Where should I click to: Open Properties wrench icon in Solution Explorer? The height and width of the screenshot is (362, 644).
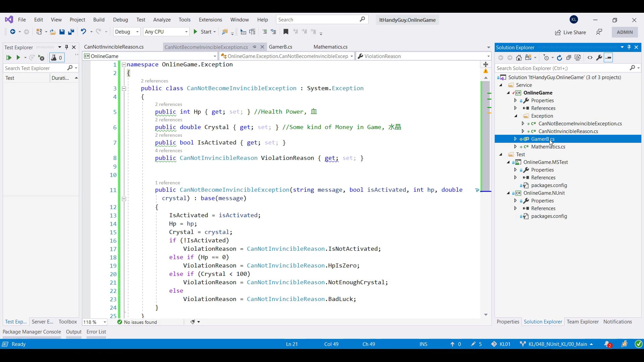[x=599, y=58]
